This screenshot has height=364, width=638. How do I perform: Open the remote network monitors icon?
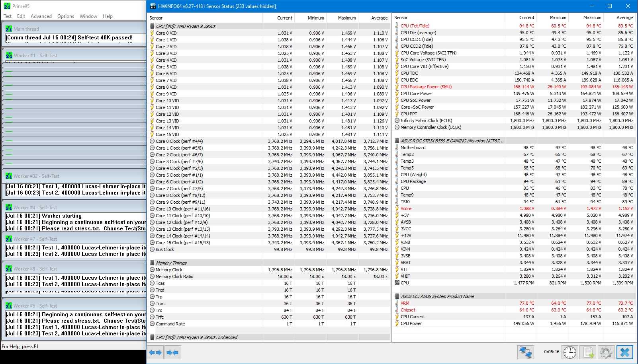click(525, 352)
